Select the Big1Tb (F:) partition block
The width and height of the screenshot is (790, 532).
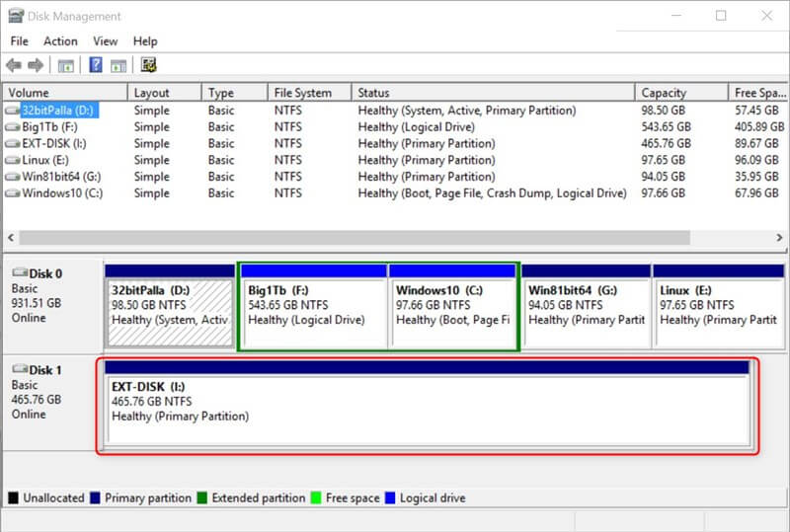312,306
